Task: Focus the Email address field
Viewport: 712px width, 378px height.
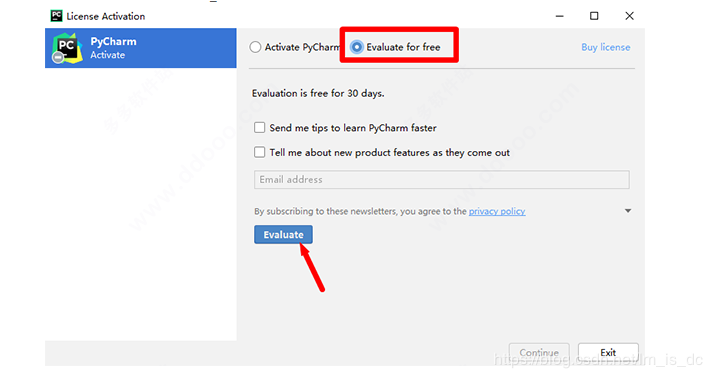Action: coord(441,179)
